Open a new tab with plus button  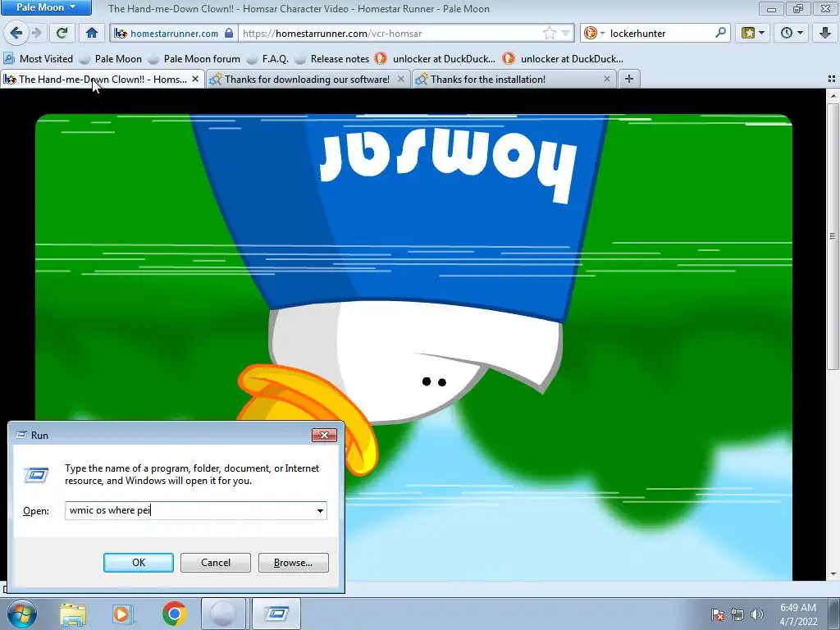point(629,79)
